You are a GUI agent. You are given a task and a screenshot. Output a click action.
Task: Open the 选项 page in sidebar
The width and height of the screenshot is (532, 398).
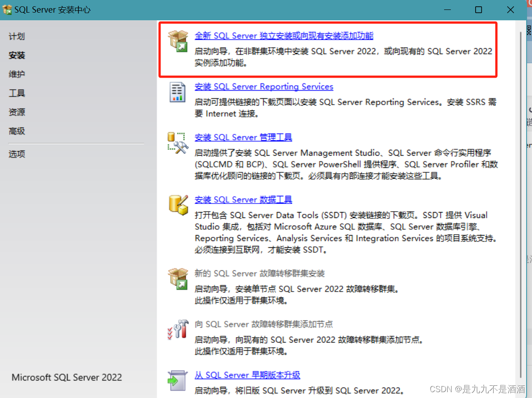pyautogui.click(x=17, y=154)
